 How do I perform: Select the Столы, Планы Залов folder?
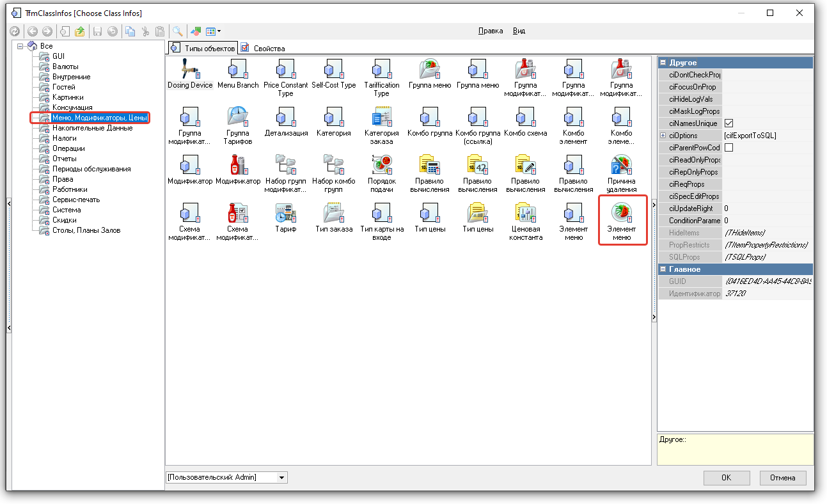(x=86, y=230)
